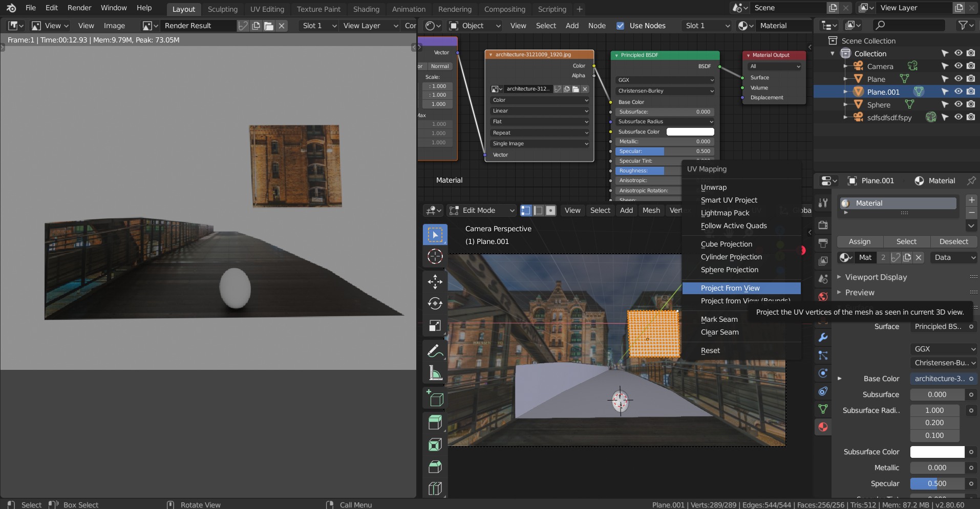980x509 pixels.
Task: Activate the Add Cube tool
Action: pyautogui.click(x=435, y=398)
